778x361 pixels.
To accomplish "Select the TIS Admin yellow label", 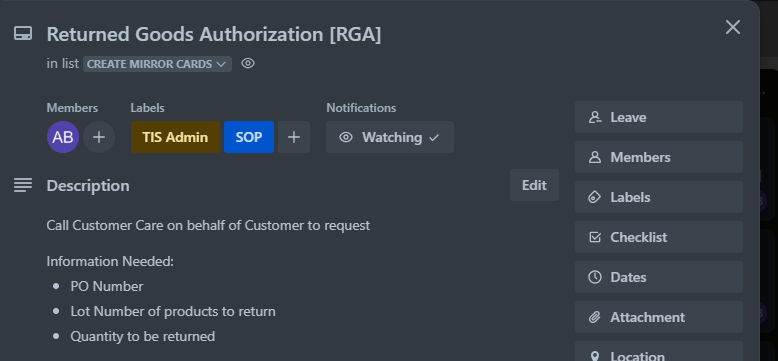I will [x=175, y=137].
